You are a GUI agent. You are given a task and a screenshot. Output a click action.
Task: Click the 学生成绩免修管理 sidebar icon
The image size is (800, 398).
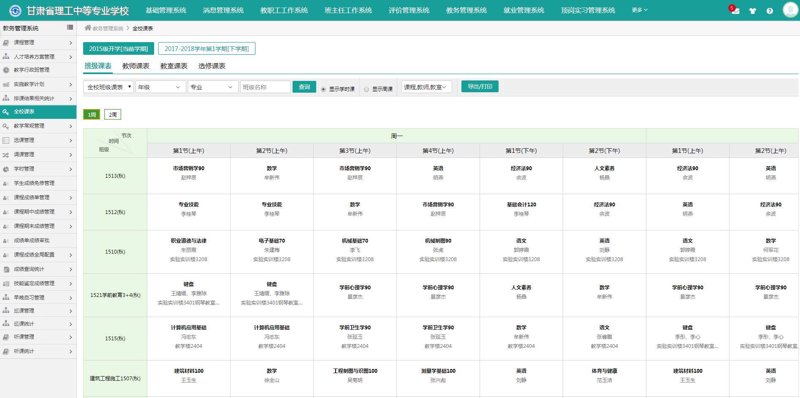6,183
